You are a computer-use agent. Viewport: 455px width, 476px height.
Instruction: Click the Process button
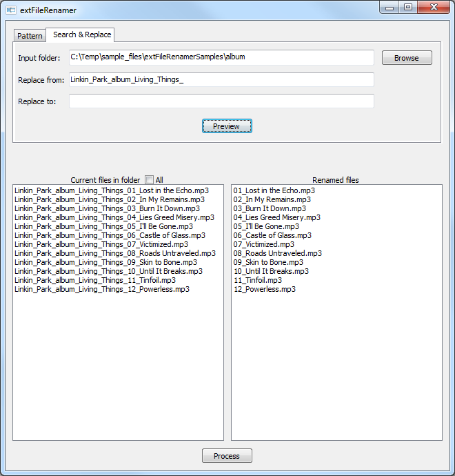click(227, 456)
